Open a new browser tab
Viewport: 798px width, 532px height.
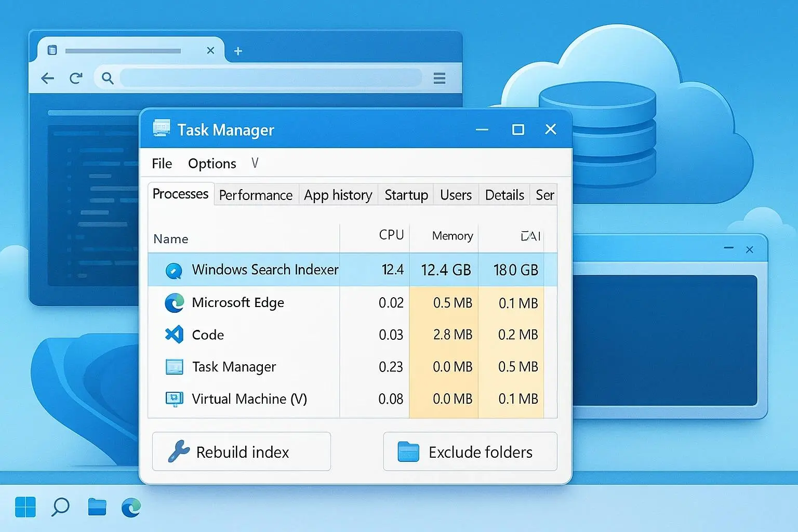pos(238,51)
